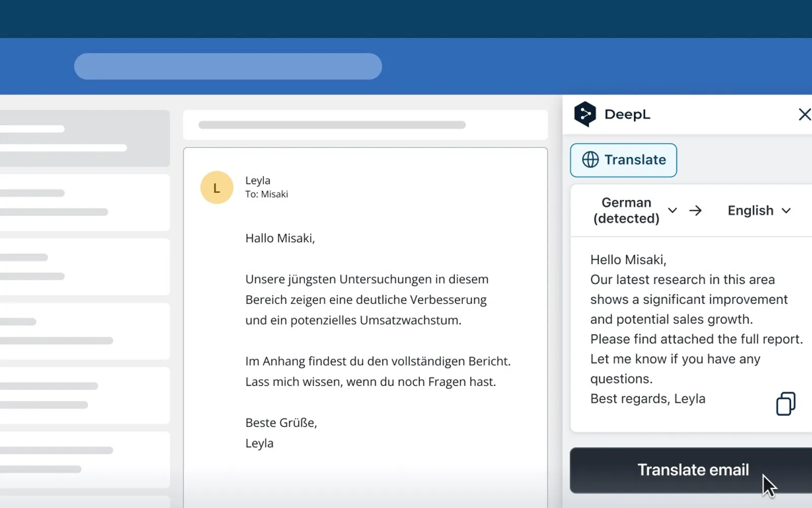Open the English target language dropdown
The image size is (812, 508).
(x=759, y=210)
